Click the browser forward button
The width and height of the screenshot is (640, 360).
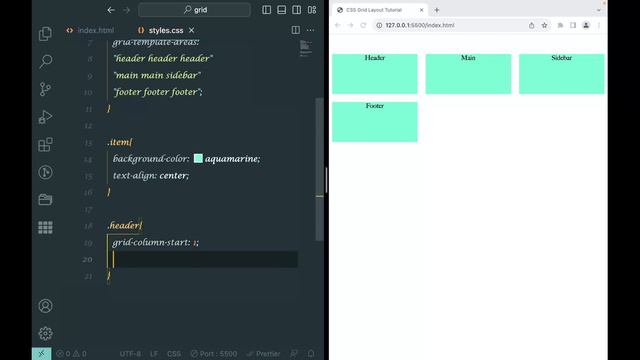[350, 25]
